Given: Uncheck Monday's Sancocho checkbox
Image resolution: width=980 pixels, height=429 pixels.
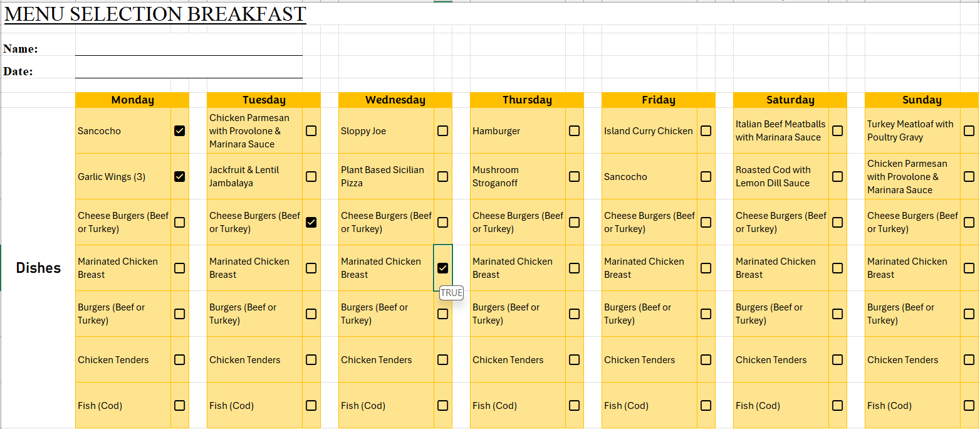Looking at the screenshot, I should (x=180, y=131).
